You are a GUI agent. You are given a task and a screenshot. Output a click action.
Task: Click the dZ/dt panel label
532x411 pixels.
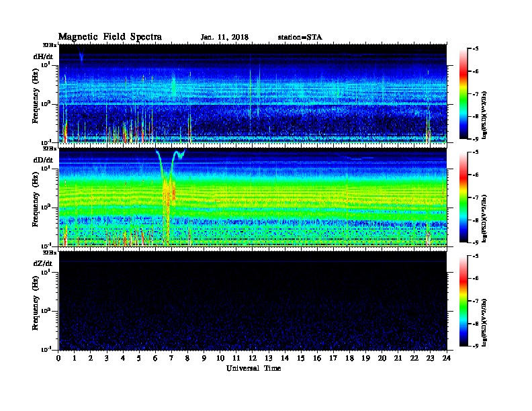click(x=43, y=263)
